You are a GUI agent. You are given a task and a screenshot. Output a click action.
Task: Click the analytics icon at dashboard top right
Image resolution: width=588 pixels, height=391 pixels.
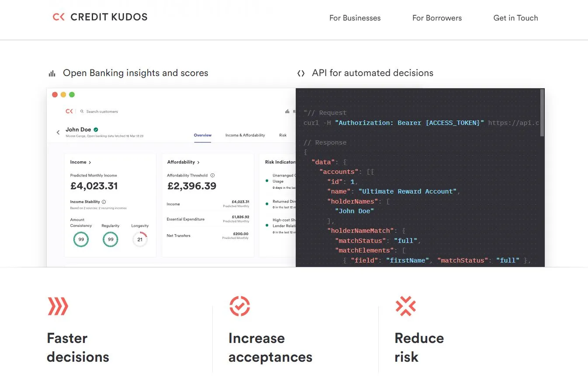(x=287, y=111)
